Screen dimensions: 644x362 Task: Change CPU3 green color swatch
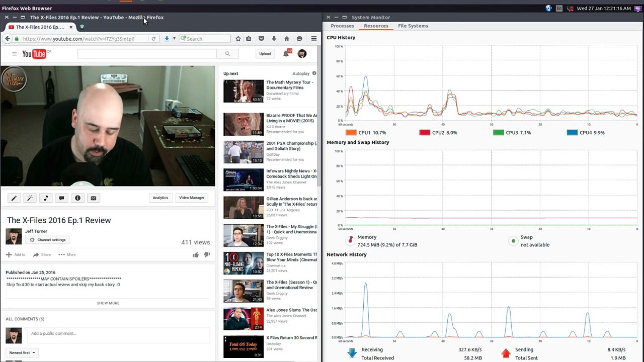[x=499, y=133]
